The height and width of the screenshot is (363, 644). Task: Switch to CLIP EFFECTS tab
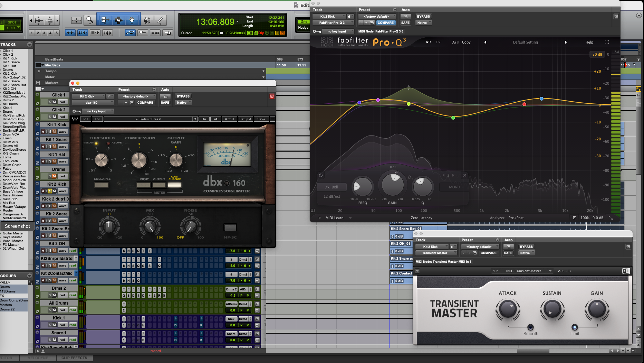(x=74, y=358)
